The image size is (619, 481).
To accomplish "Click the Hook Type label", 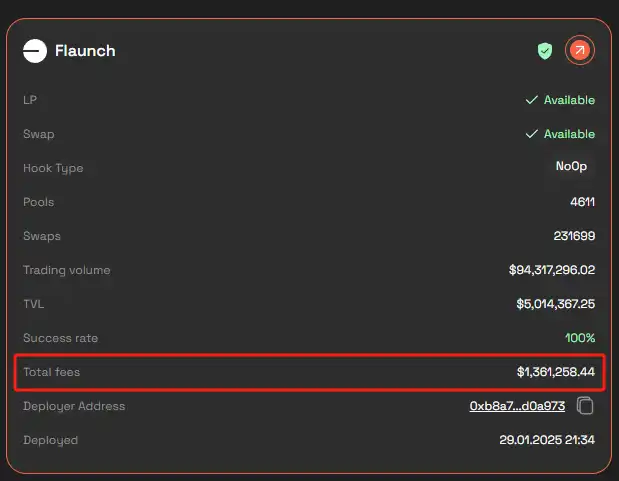I will [x=53, y=168].
